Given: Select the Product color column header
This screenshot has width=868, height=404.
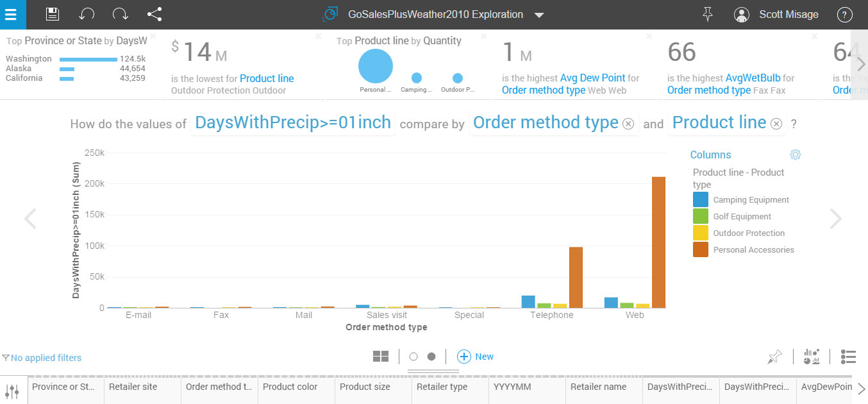Looking at the screenshot, I should (296, 391).
